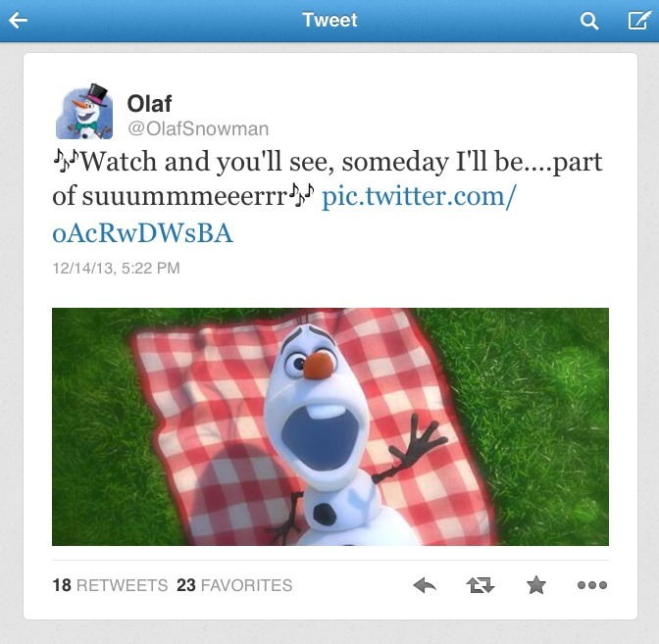Open the @OlafSnowman handle
659x644 pixels.
click(x=198, y=129)
